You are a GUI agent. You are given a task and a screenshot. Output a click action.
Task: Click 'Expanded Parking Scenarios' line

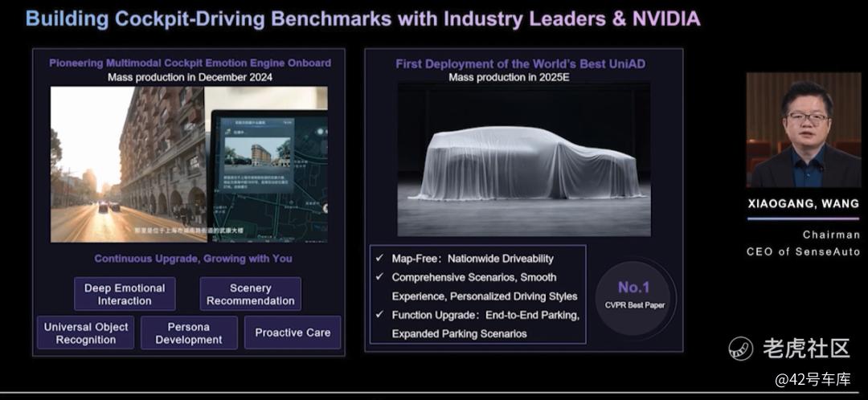[459, 333]
